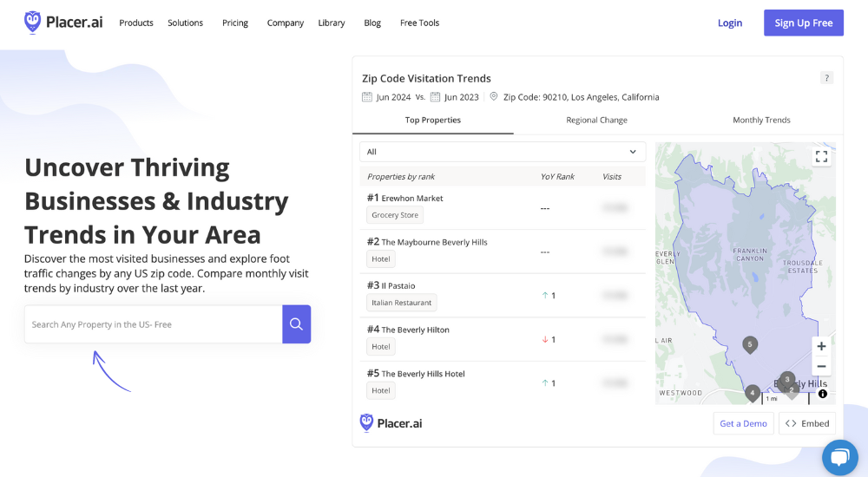Click the Grocery Store tag
The width and height of the screenshot is (868, 477).
click(395, 215)
